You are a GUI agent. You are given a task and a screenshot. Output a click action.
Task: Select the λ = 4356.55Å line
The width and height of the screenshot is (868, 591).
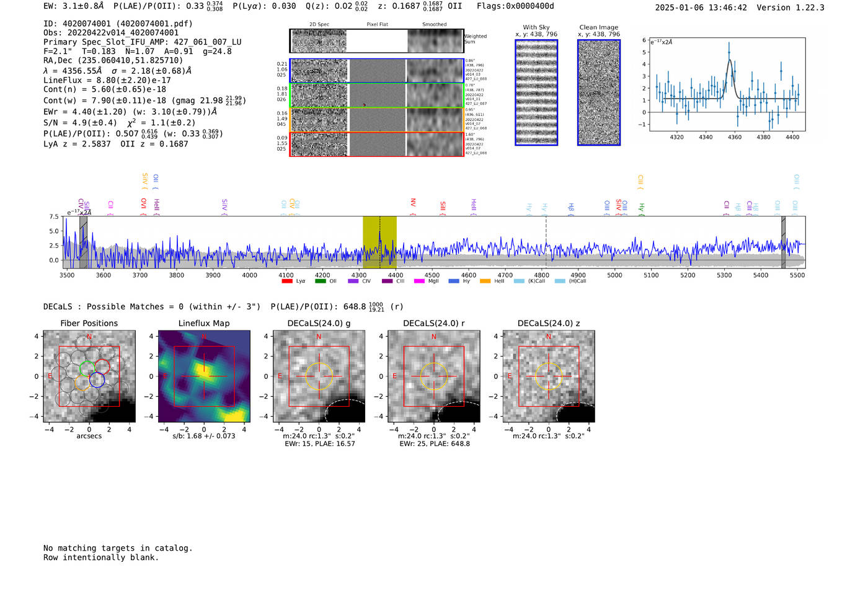pos(118,71)
